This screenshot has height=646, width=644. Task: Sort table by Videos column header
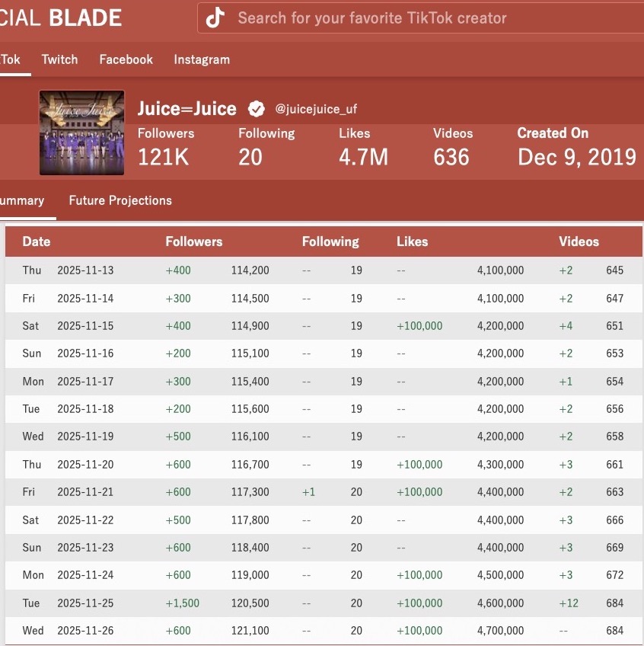579,241
